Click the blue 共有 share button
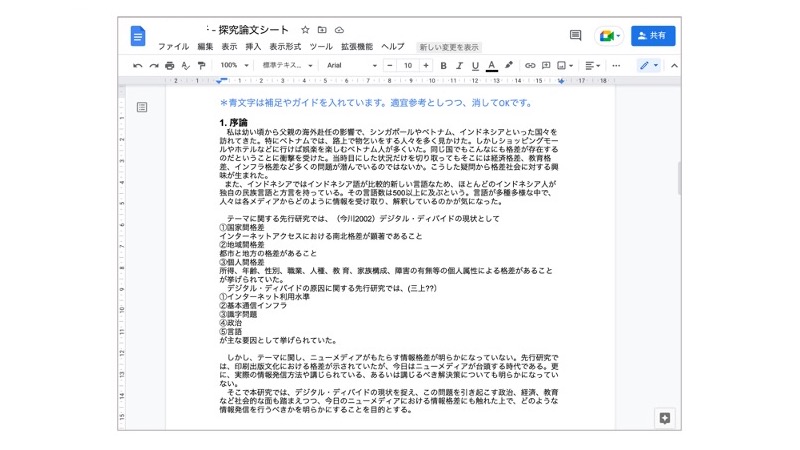This screenshot has height=450, width=800. click(x=652, y=36)
